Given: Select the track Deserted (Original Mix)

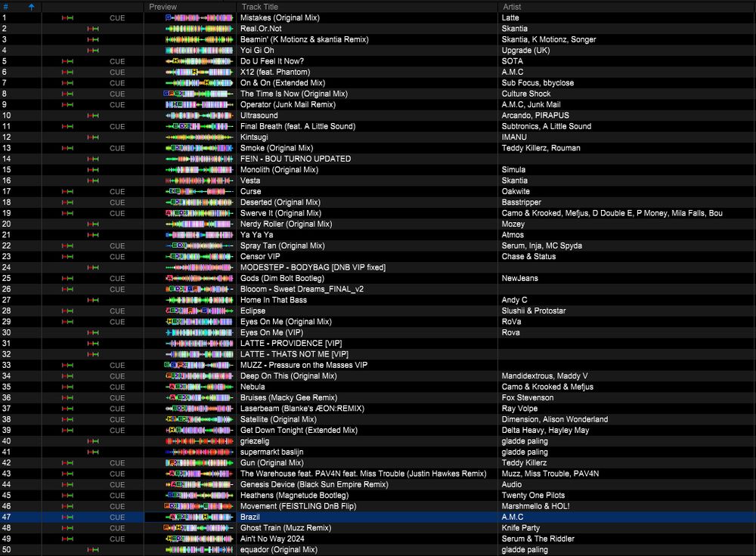Looking at the screenshot, I should [280, 202].
